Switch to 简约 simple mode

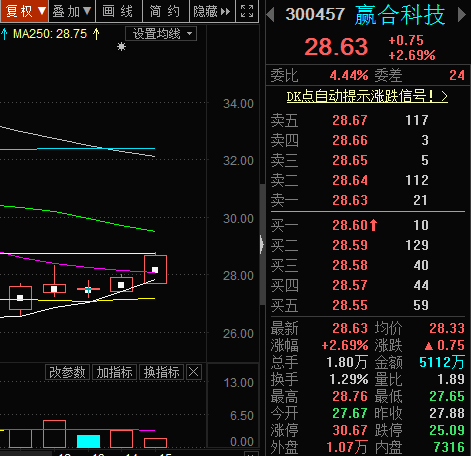(x=165, y=11)
